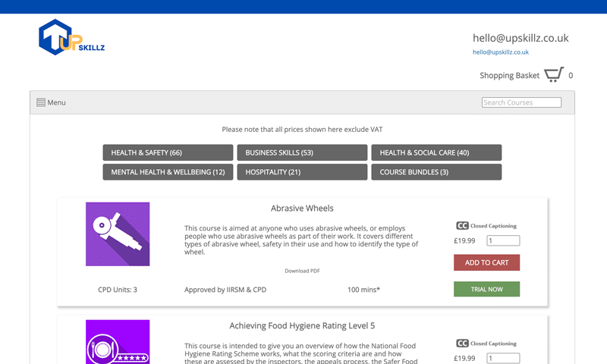Click the hamburger Menu icon

point(41,102)
